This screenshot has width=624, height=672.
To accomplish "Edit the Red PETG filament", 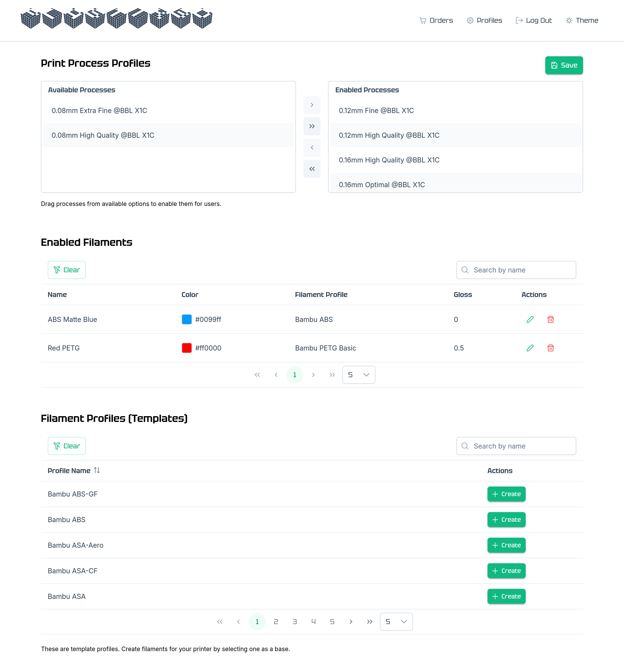I will [530, 348].
